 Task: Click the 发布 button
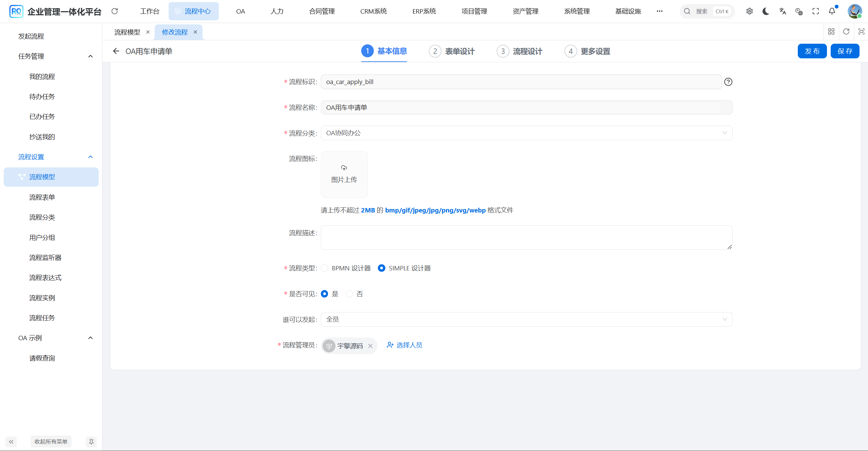(x=812, y=51)
